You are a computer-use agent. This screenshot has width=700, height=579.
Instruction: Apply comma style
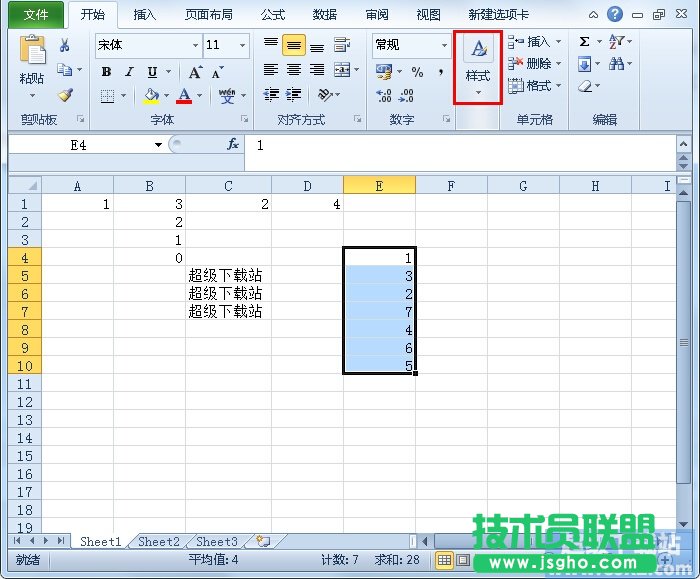(441, 71)
